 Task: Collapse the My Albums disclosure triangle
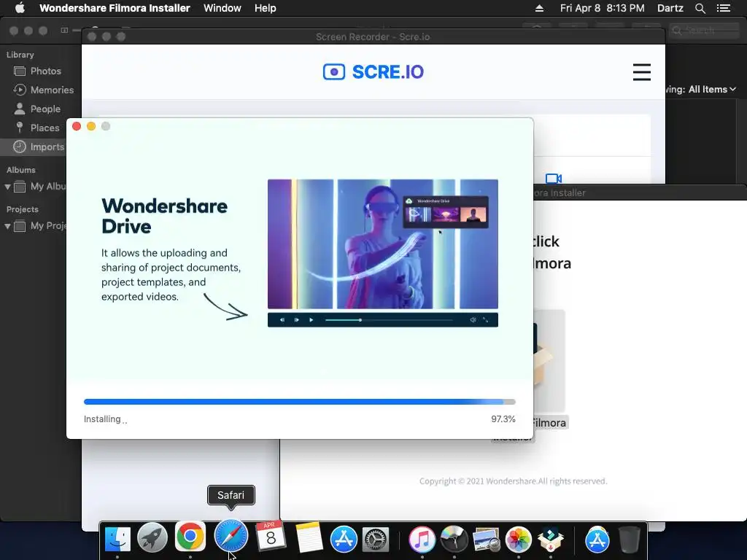(x=7, y=187)
